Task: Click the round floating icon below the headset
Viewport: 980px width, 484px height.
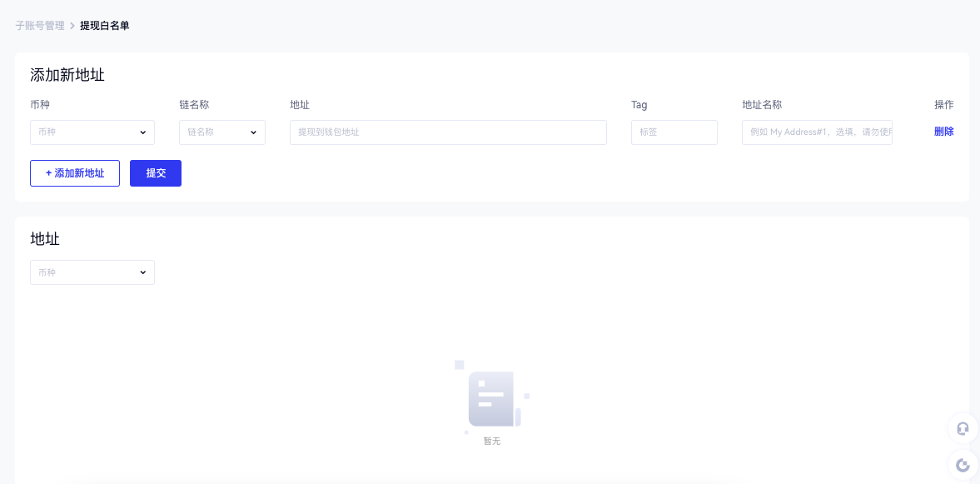Action: [963, 465]
